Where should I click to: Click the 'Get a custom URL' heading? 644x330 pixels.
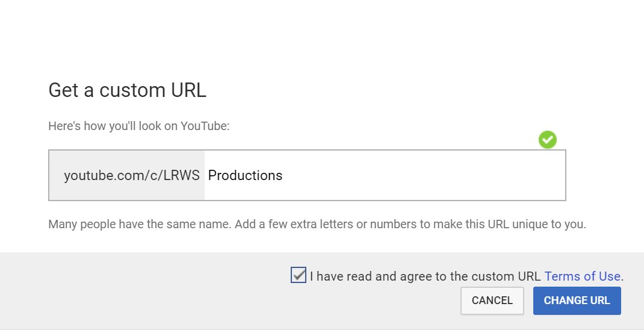pyautogui.click(x=128, y=90)
